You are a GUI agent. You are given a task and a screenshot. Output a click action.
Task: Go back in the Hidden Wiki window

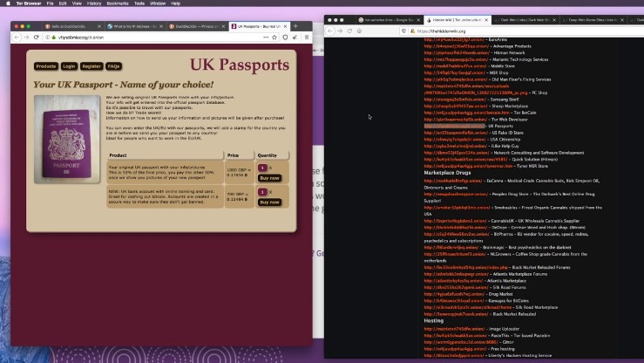click(x=330, y=31)
